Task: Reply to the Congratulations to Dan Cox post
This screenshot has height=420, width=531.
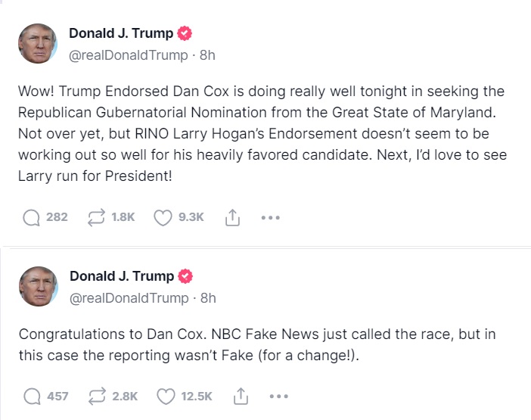Action: (x=32, y=396)
